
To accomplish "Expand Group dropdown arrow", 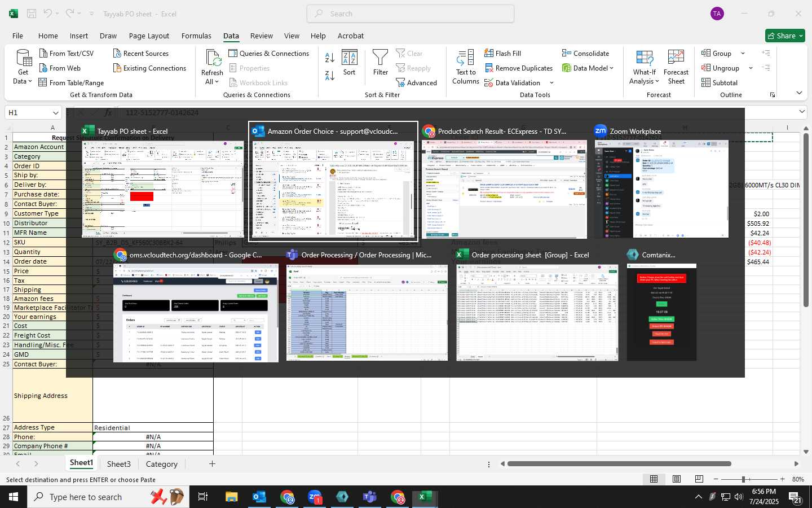I will point(743,54).
